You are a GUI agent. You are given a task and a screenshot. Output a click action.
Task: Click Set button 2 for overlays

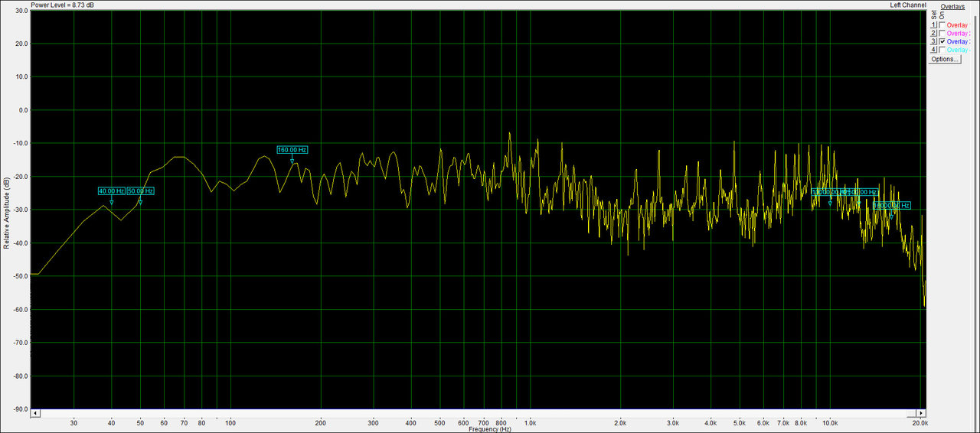933,34
